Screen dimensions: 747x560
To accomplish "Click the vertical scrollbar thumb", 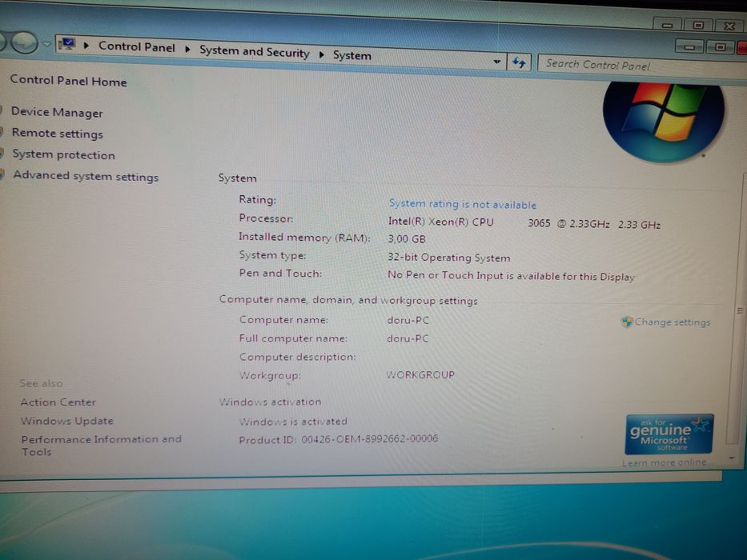I will coord(740,310).
